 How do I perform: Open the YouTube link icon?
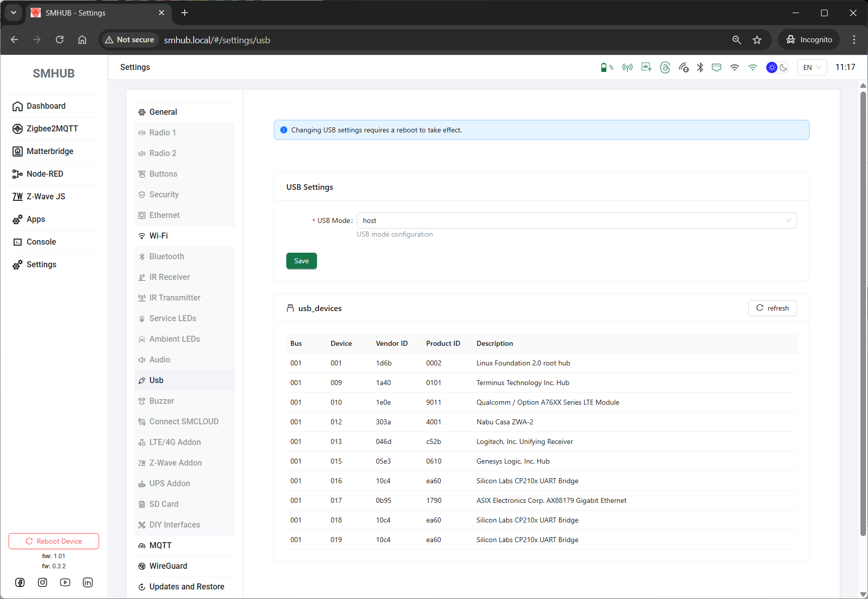click(65, 582)
